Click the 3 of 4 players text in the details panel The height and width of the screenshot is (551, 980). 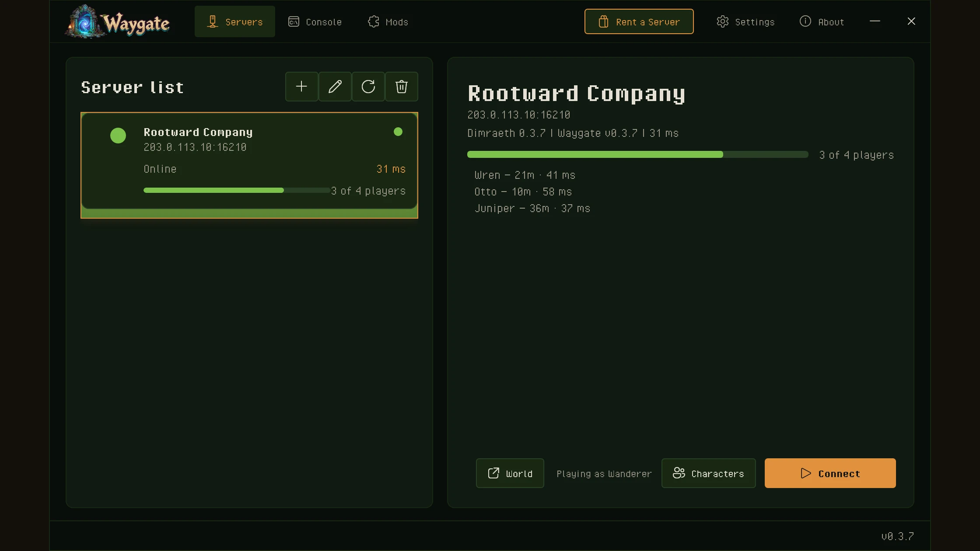[x=857, y=155]
